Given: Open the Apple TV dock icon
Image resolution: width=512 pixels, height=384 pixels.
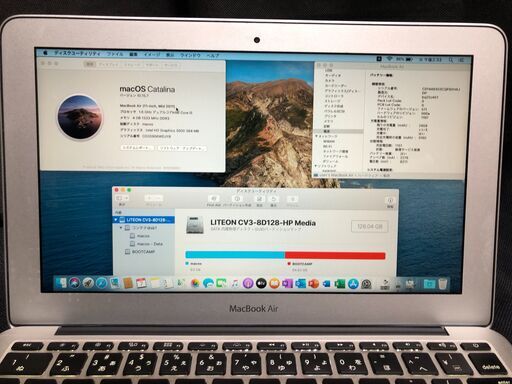Looking at the screenshot, I should tap(261, 284).
